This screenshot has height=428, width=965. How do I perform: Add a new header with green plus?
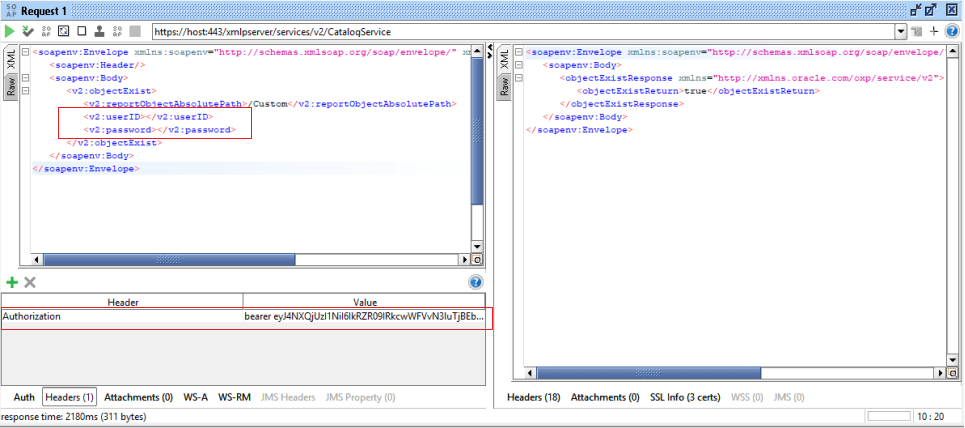click(x=12, y=283)
